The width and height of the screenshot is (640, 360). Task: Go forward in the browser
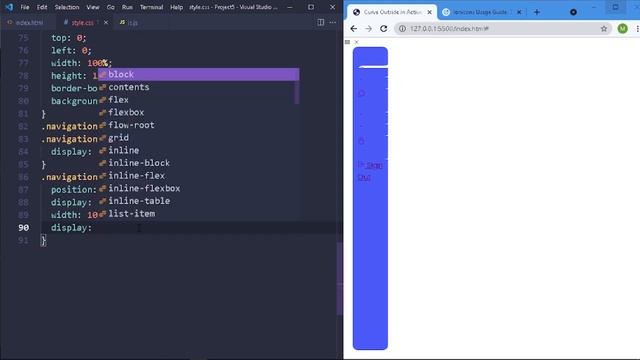368,29
